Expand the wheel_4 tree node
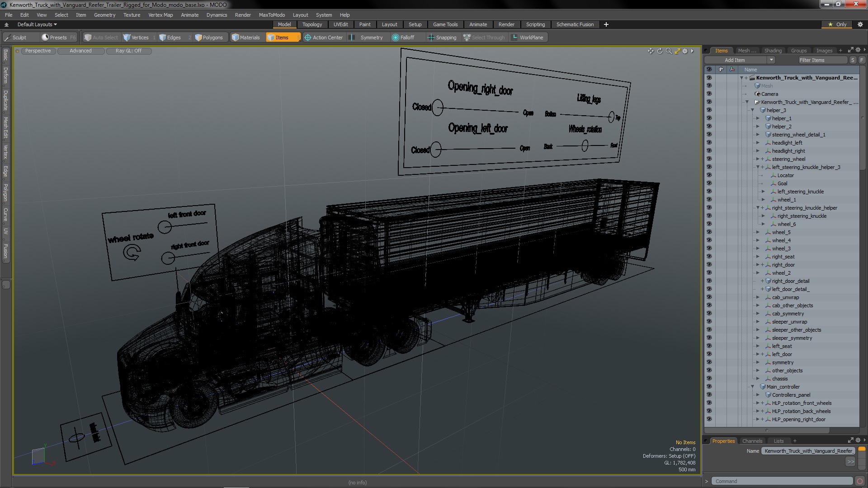868x488 pixels. [x=758, y=240]
